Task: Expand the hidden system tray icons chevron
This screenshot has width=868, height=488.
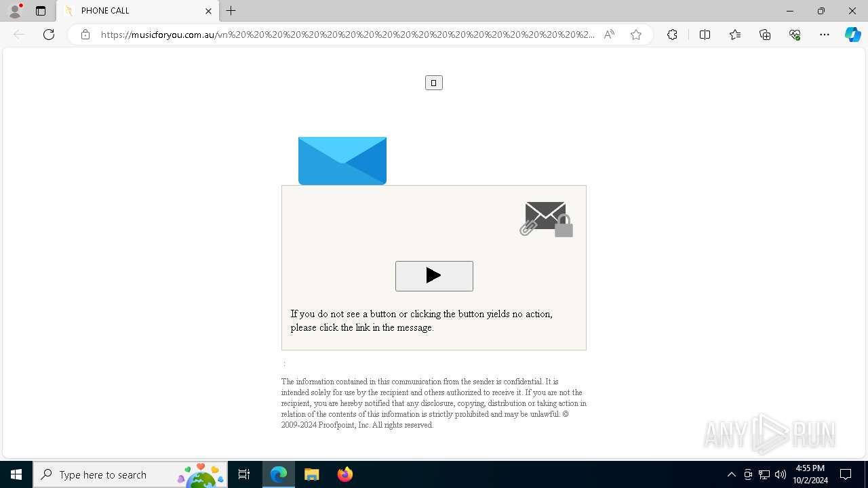Action: pyautogui.click(x=731, y=474)
